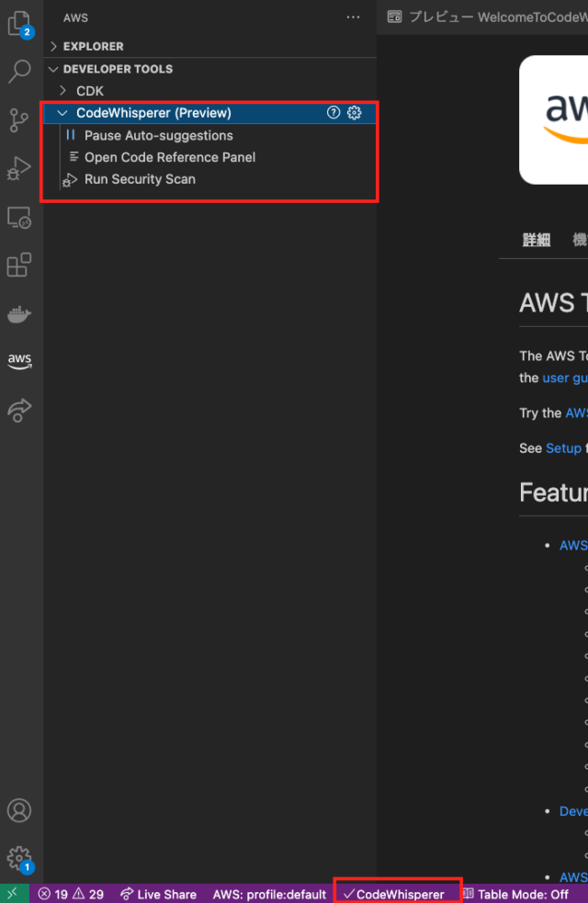The width and height of the screenshot is (588, 903).
Task: Click the CodeWhisperer help question-mark icon
Action: [334, 112]
